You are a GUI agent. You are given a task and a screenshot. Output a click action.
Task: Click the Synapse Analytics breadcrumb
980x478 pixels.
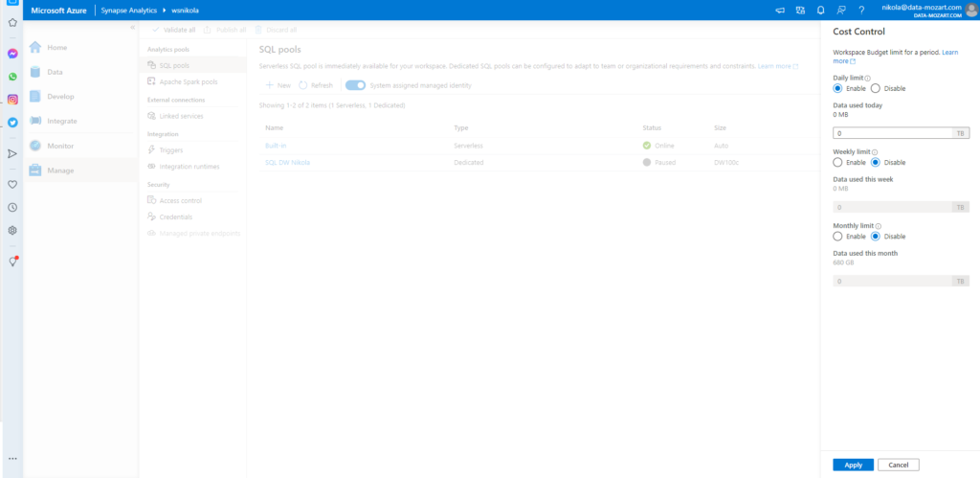tap(129, 11)
